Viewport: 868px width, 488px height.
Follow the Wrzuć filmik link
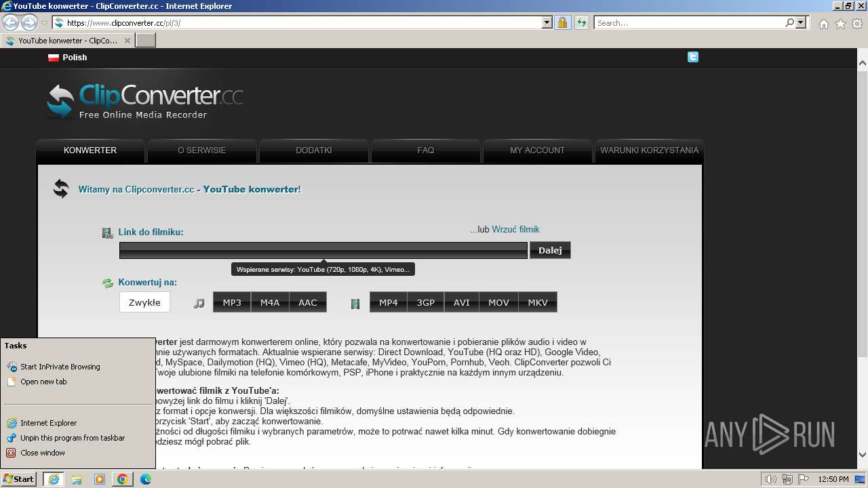click(515, 230)
